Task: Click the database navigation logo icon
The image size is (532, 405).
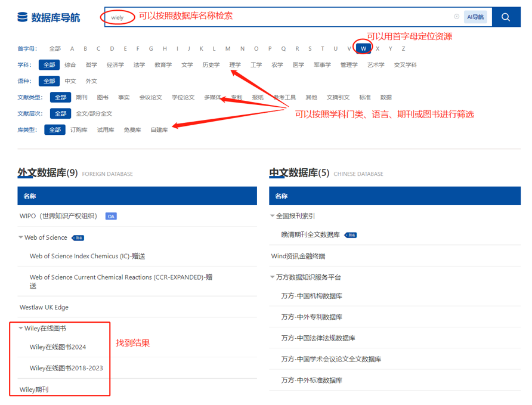Action: tap(23, 17)
